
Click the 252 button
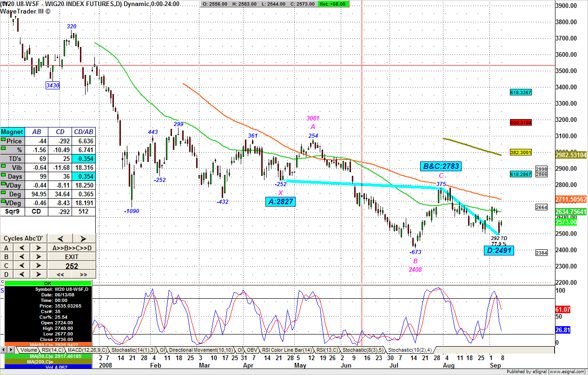[x=72, y=266]
